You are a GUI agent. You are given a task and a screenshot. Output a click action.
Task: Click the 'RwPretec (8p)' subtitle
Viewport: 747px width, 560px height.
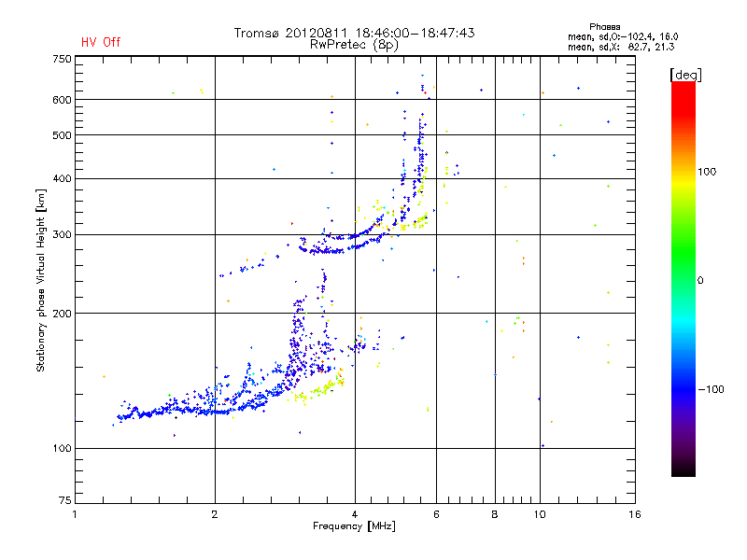click(x=354, y=45)
